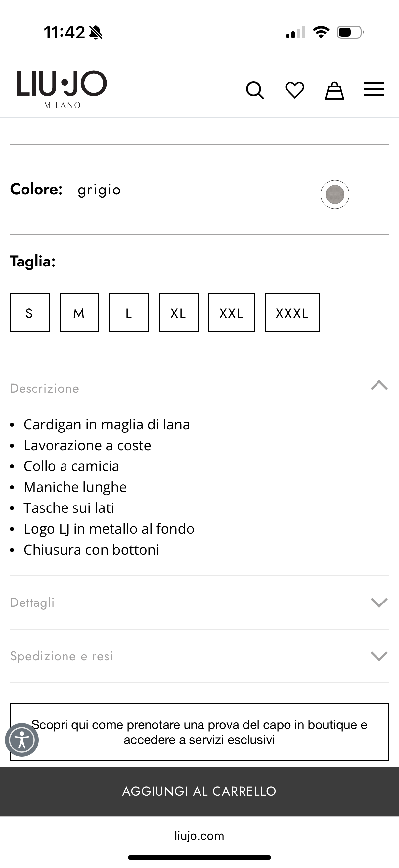The height and width of the screenshot is (868, 399).
Task: Choose size XL
Action: click(178, 313)
